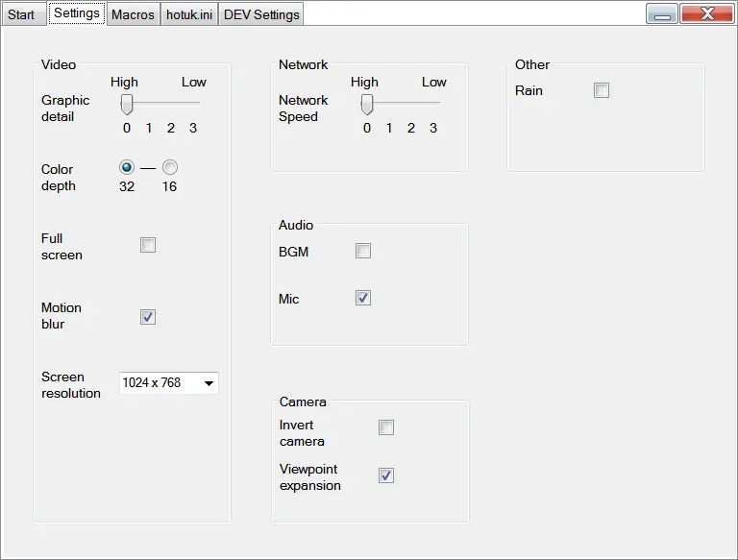Open the Macros tab
Screen dimensions: 738x560
(134, 14)
